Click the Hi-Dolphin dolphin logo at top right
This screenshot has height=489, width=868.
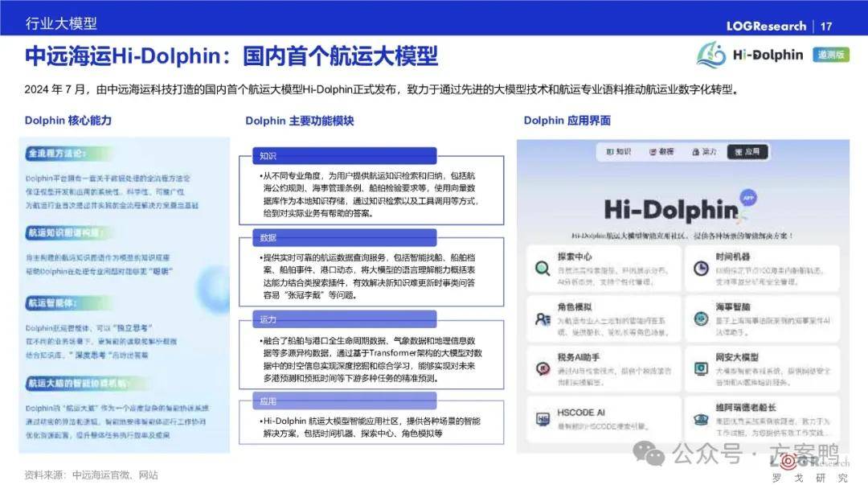[710, 54]
